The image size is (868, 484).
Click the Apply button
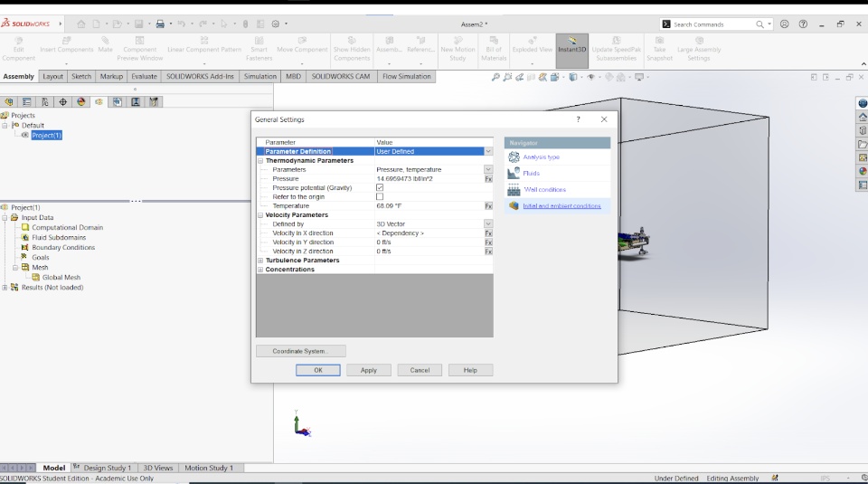[x=369, y=370]
